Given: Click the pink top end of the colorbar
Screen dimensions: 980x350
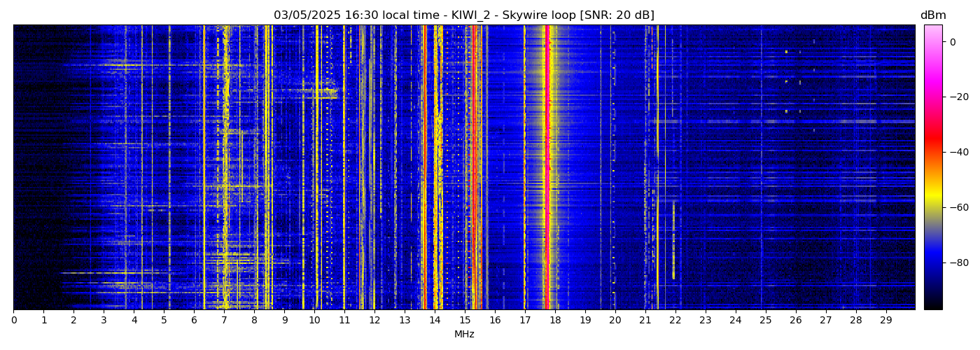Looking at the screenshot, I should coord(932,28).
